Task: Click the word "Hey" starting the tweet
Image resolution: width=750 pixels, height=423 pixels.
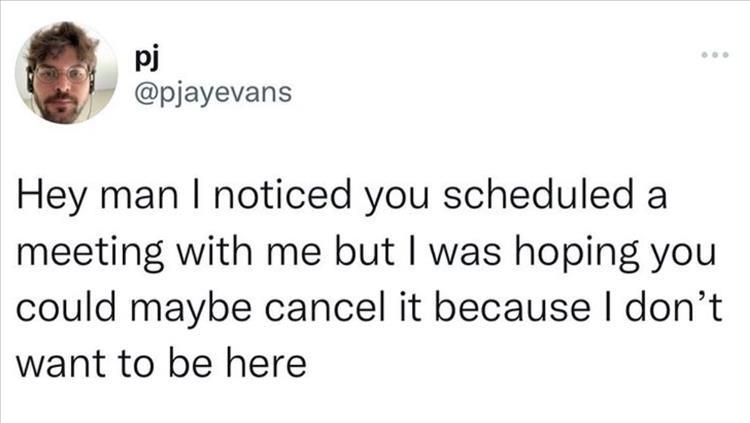Action: pyautogui.click(x=46, y=200)
